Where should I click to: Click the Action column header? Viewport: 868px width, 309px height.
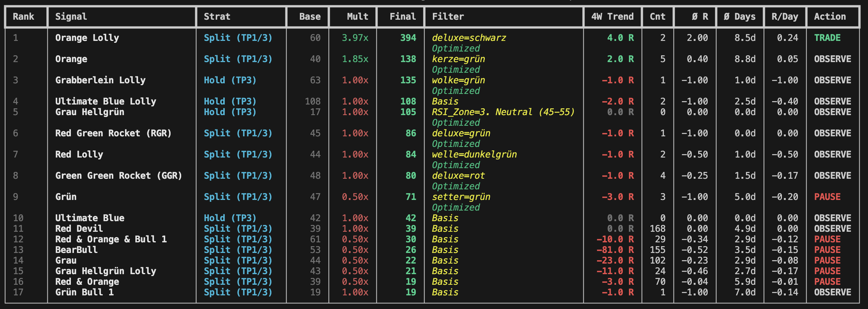click(x=830, y=17)
